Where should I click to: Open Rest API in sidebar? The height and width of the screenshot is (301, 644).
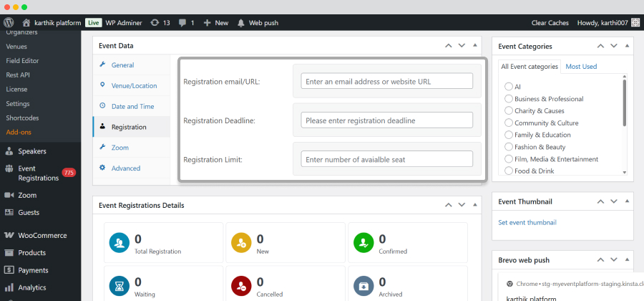coord(18,75)
